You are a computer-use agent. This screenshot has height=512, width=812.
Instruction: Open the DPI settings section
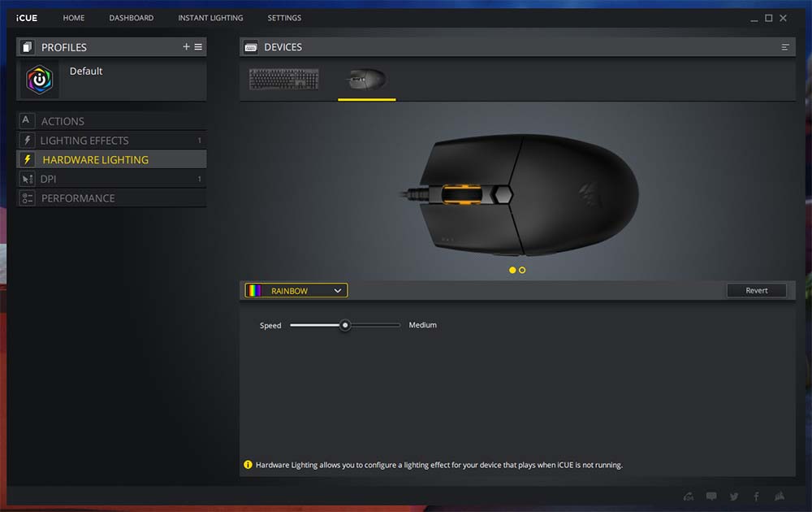[49, 179]
